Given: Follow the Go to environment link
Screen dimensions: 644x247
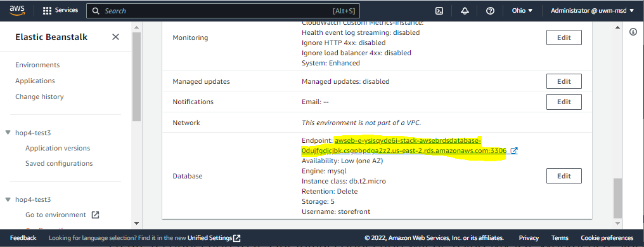Looking at the screenshot, I should tap(55, 215).
